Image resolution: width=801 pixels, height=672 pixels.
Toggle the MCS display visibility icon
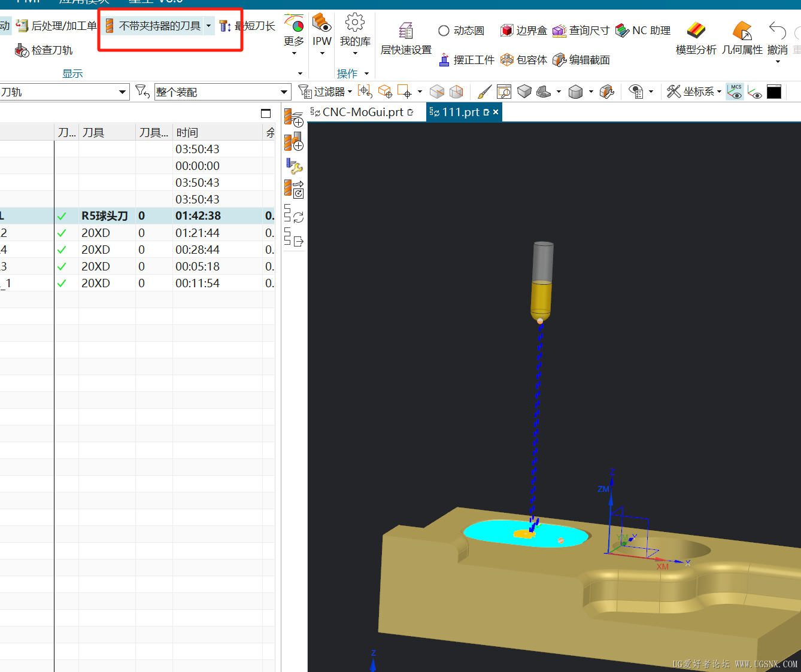tap(735, 92)
